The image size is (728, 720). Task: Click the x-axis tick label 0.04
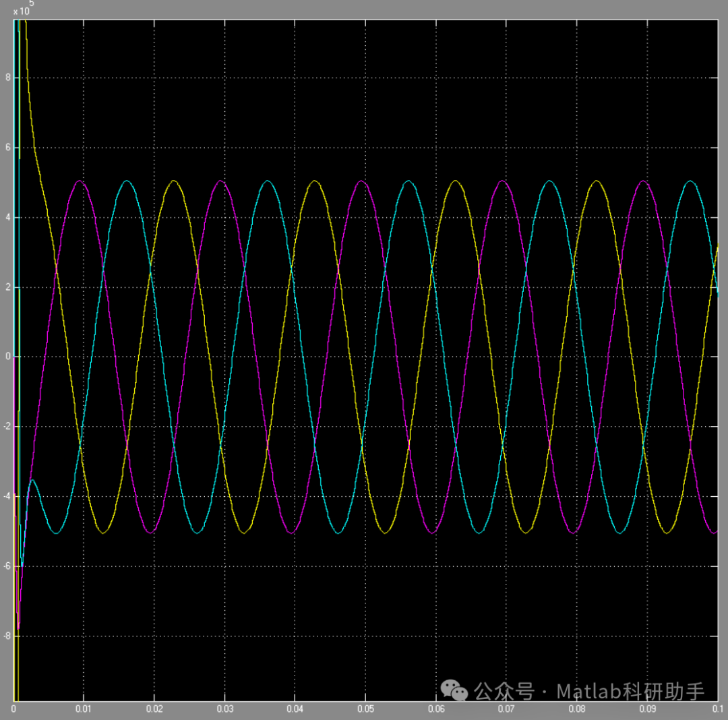click(295, 709)
